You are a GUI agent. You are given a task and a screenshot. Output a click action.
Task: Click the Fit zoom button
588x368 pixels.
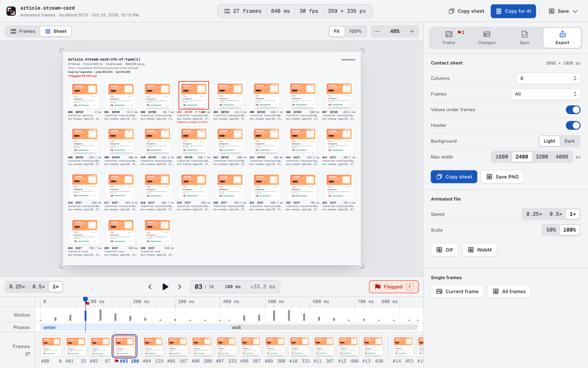337,31
